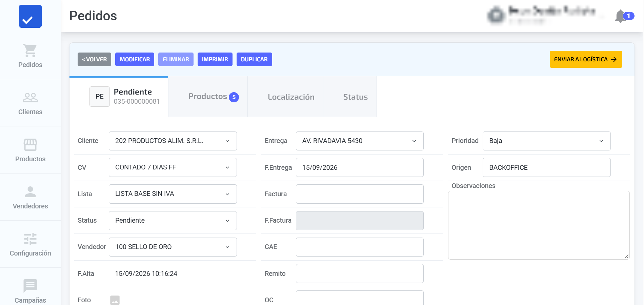The width and height of the screenshot is (644, 305).
Task: Open Clientes section in sidebar
Action: 30,103
